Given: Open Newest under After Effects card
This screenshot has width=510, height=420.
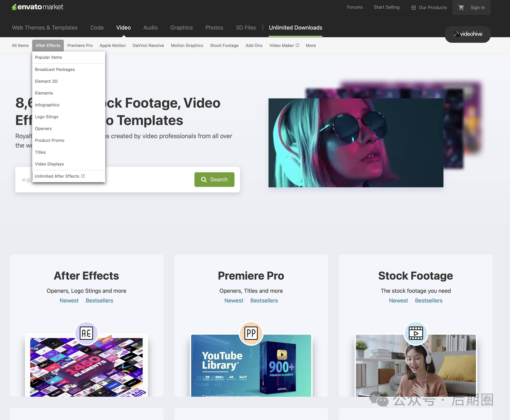Looking at the screenshot, I should tap(69, 300).
